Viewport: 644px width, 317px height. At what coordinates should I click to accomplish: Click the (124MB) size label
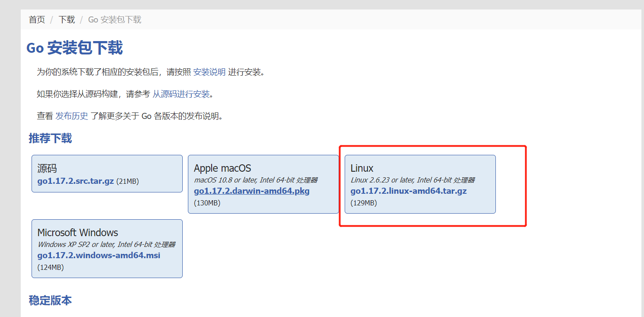pos(51,267)
